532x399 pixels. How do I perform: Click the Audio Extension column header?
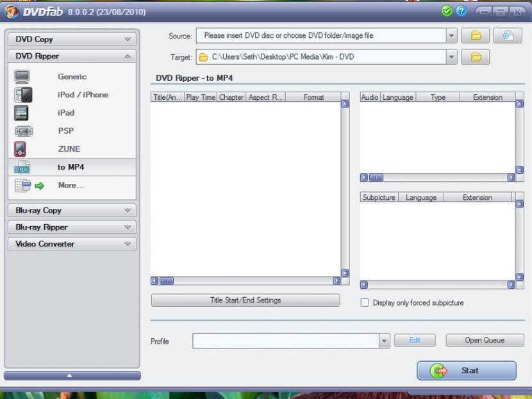tap(488, 97)
